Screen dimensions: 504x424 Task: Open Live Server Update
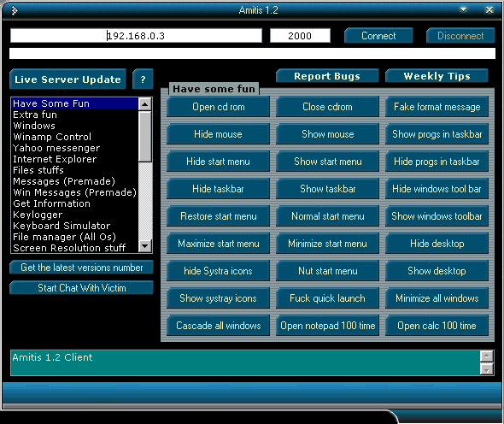pos(67,79)
